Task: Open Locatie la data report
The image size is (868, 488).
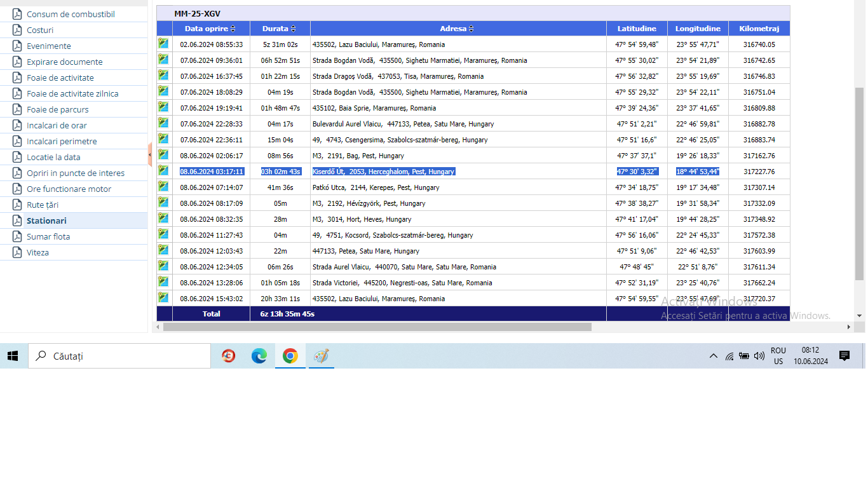Action: click(x=53, y=157)
